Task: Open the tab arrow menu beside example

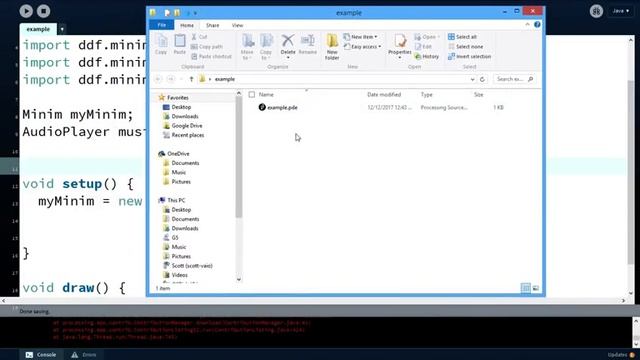Action: coord(62,29)
